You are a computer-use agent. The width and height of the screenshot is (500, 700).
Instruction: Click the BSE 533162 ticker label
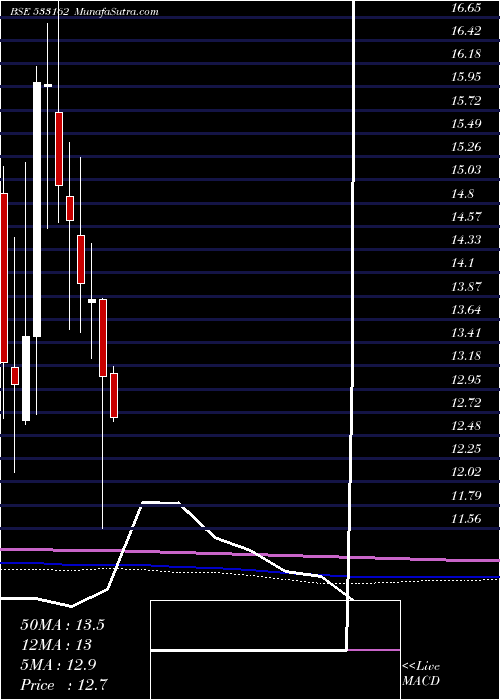click(40, 12)
